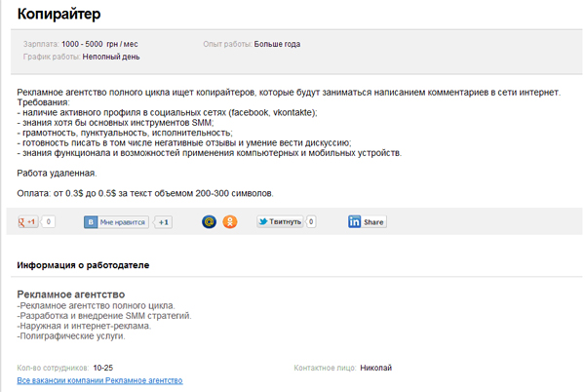Click the Twitter 'Твитнуть' button
Screen dimensions: 585x392
[280, 222]
